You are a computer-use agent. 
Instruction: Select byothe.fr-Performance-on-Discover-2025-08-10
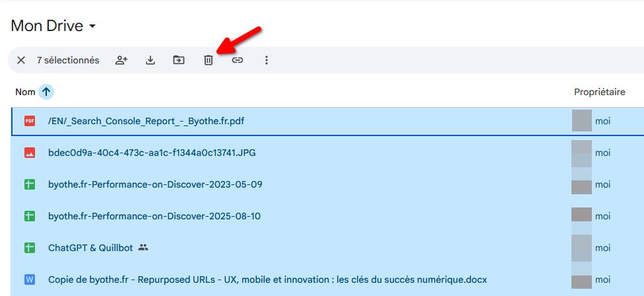click(x=154, y=216)
